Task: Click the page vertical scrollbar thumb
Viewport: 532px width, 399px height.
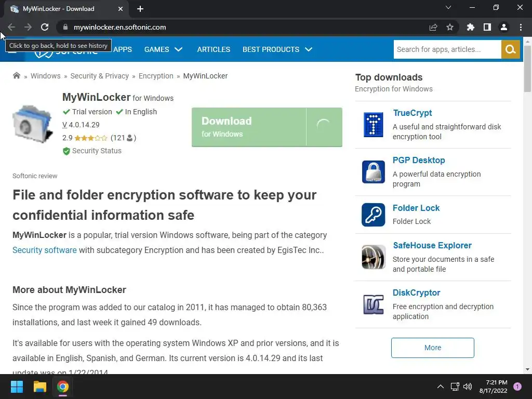Action: pos(527,68)
